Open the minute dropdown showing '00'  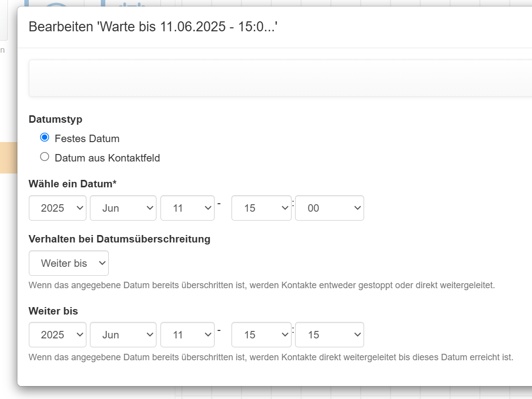329,208
